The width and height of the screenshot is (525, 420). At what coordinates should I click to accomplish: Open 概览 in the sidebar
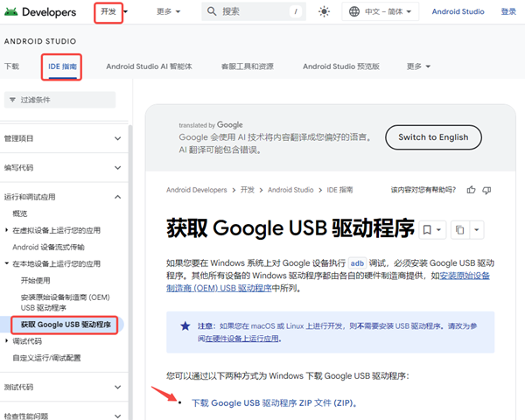pyautogui.click(x=20, y=213)
